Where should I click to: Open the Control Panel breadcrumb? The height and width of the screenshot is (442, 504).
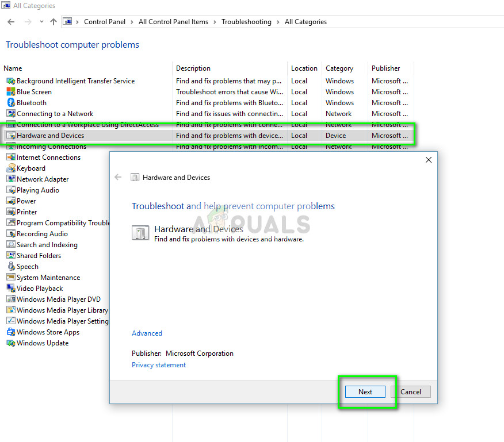tap(105, 22)
